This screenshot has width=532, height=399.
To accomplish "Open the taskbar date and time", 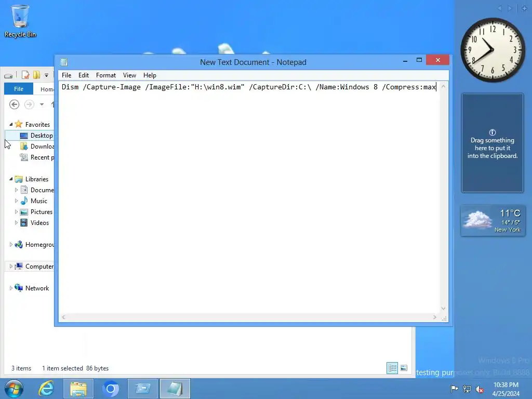I will coord(506,389).
